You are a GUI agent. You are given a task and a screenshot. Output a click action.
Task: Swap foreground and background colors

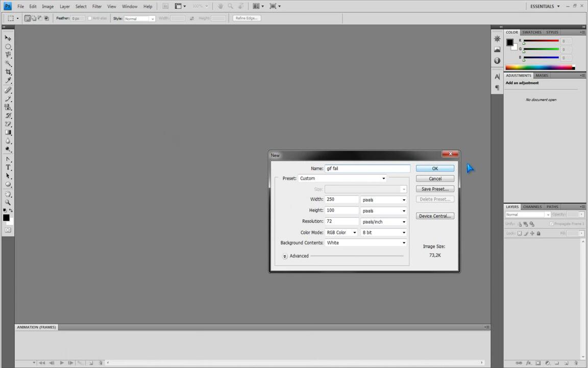tap(11, 211)
